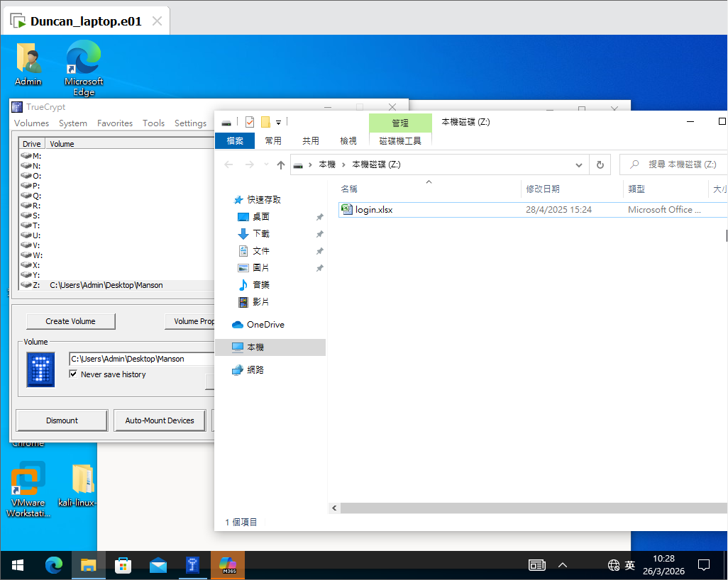Open the 檔案 ribbon tab
The height and width of the screenshot is (580, 728).
pos(235,140)
